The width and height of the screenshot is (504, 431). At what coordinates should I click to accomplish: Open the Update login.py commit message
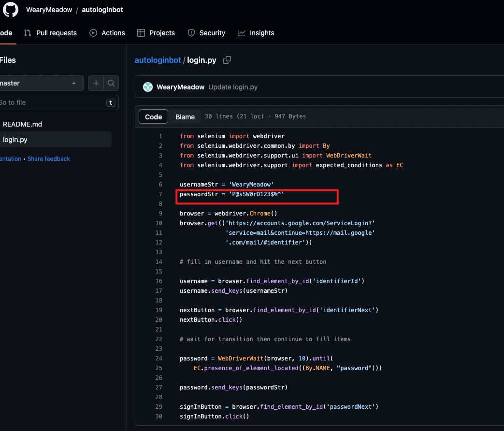pos(233,87)
